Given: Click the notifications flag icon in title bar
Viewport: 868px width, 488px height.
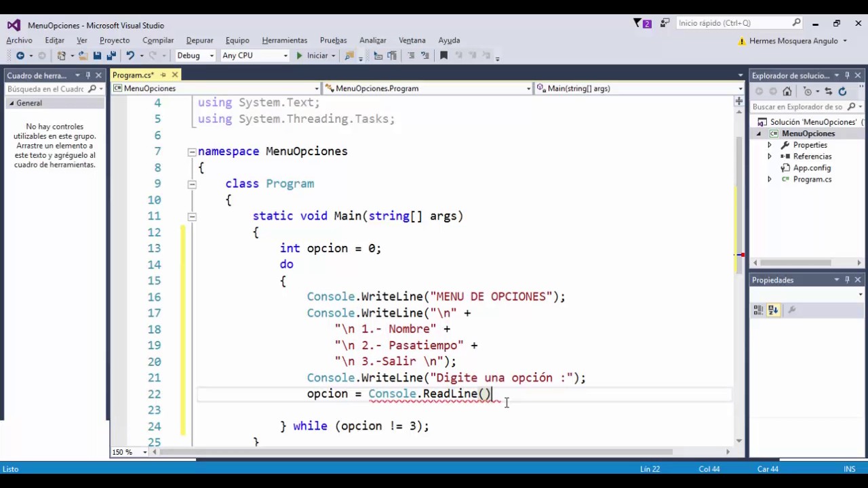Looking at the screenshot, I should (642, 23).
